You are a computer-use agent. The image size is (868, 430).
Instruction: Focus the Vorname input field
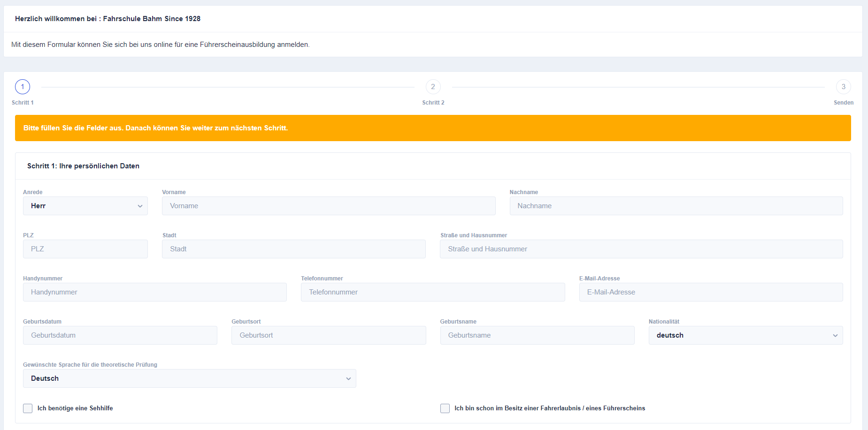329,206
